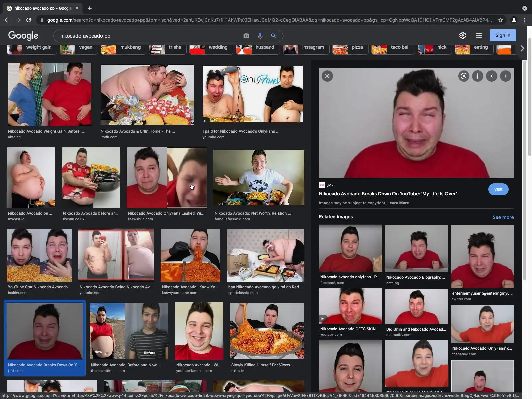Filter by the trisha chip
Image resolution: width=532 pixels, height=399 pixels.
click(x=167, y=49)
